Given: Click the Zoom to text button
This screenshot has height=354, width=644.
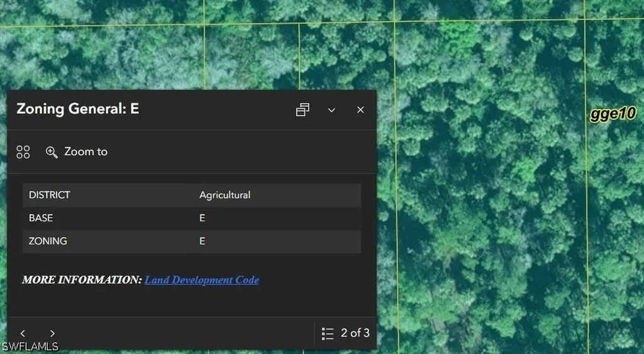Looking at the screenshot, I should [x=86, y=152].
